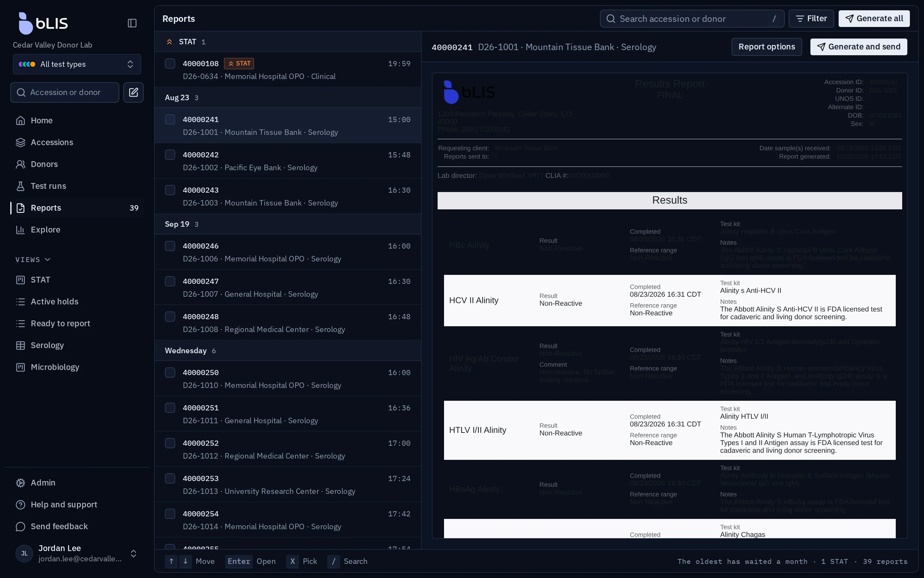Click the Enter Open shortcut hint
The width and height of the screenshot is (924, 578).
pos(250,561)
